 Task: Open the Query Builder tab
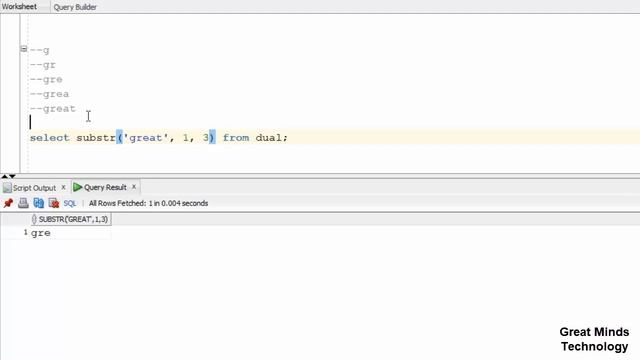pos(75,7)
